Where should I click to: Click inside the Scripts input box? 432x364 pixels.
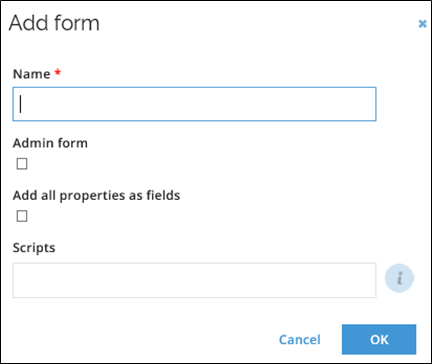194,280
